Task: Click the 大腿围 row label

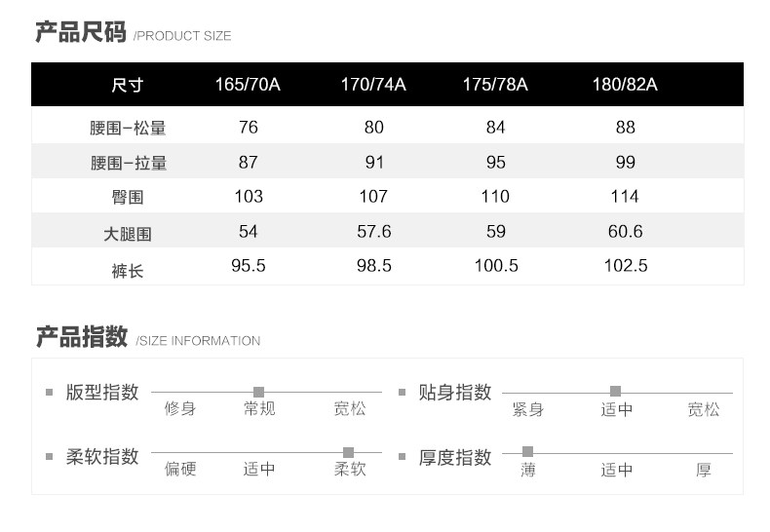Action: pyautogui.click(x=128, y=234)
